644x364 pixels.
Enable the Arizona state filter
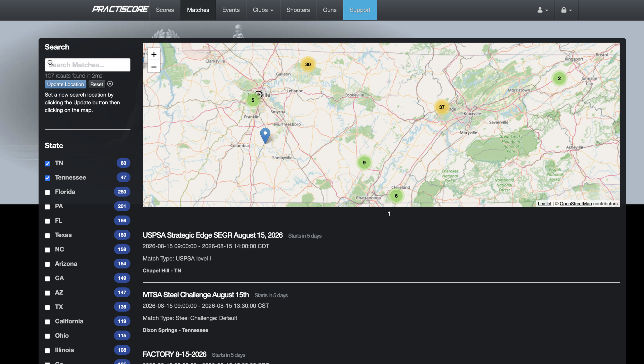[47, 264]
